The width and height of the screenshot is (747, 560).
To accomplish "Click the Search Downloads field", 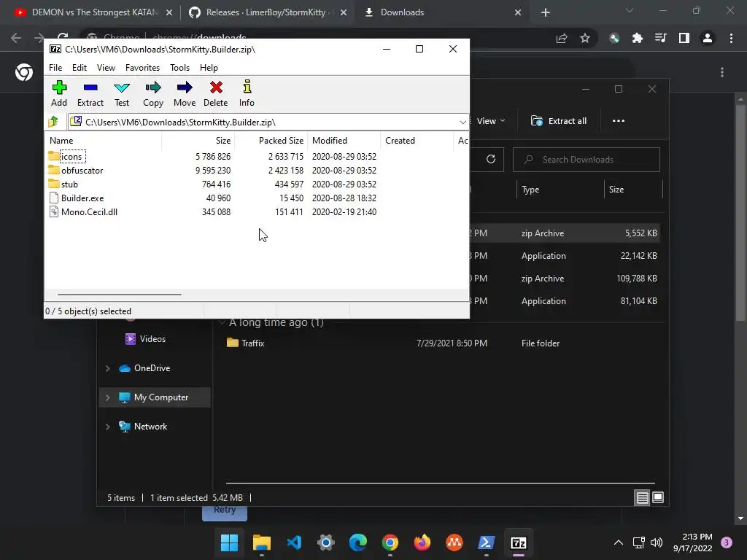I will coord(587,160).
